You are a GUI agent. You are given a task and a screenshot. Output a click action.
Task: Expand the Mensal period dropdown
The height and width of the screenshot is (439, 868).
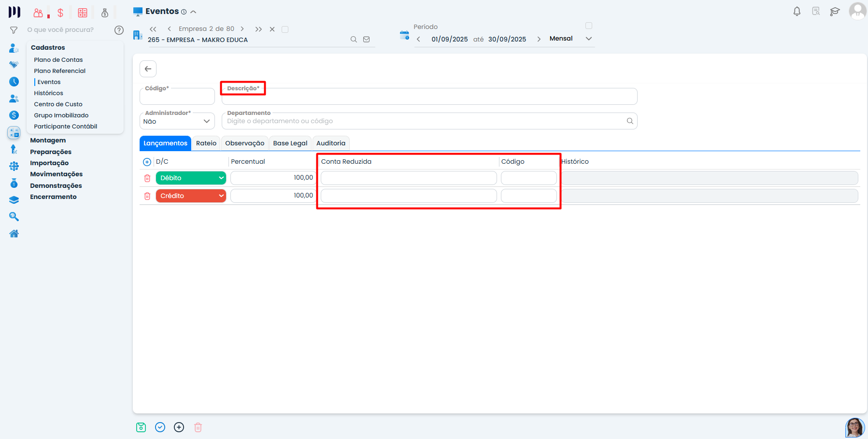[588, 39]
